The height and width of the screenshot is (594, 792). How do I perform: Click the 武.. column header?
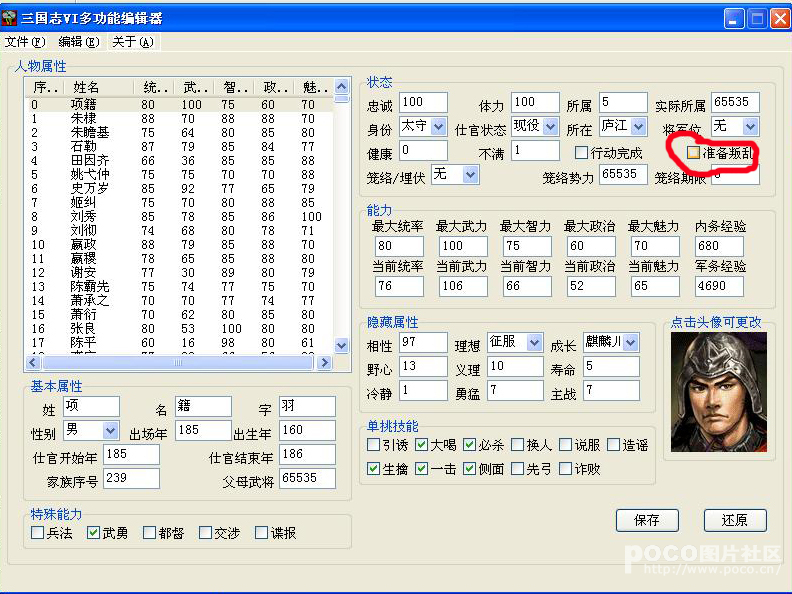[194, 87]
